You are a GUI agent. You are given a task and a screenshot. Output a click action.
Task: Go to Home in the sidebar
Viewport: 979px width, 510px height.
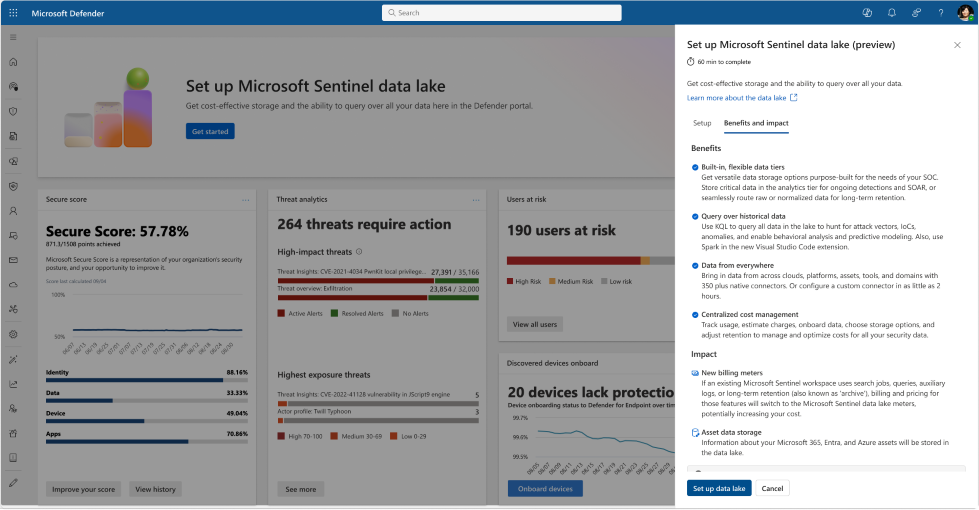(x=14, y=62)
